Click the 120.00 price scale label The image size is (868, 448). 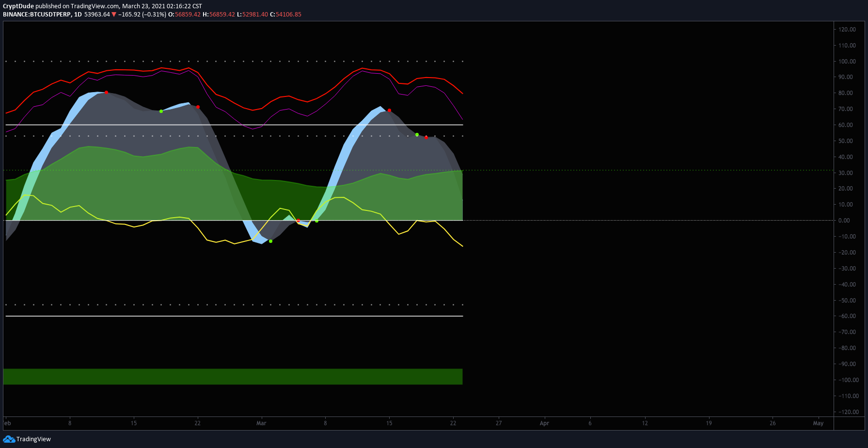(x=847, y=30)
